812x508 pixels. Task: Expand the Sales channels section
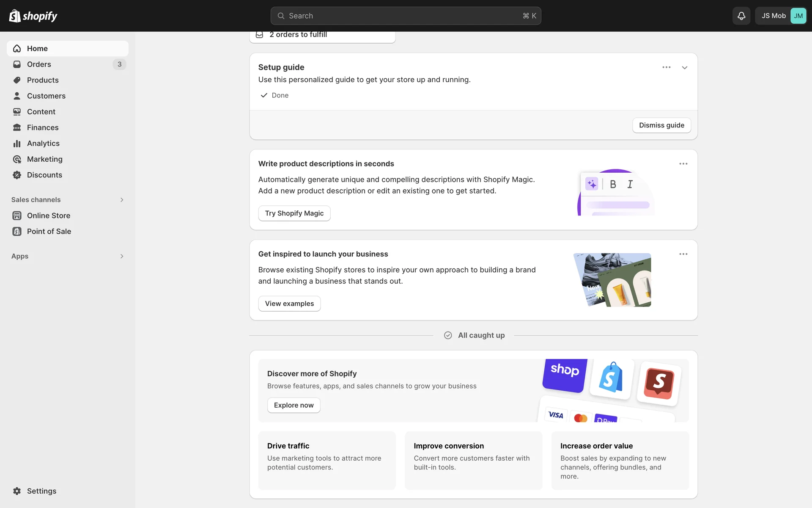pos(121,200)
